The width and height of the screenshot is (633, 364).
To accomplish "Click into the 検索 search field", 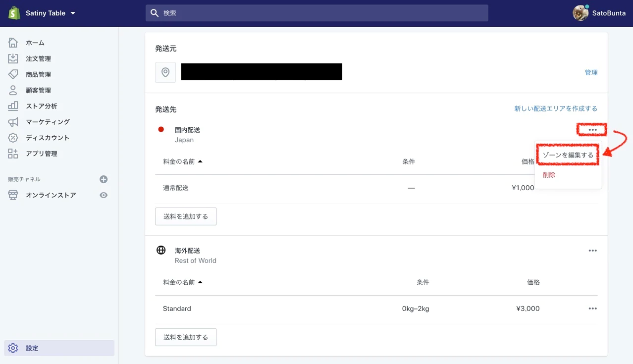I will coord(317,13).
